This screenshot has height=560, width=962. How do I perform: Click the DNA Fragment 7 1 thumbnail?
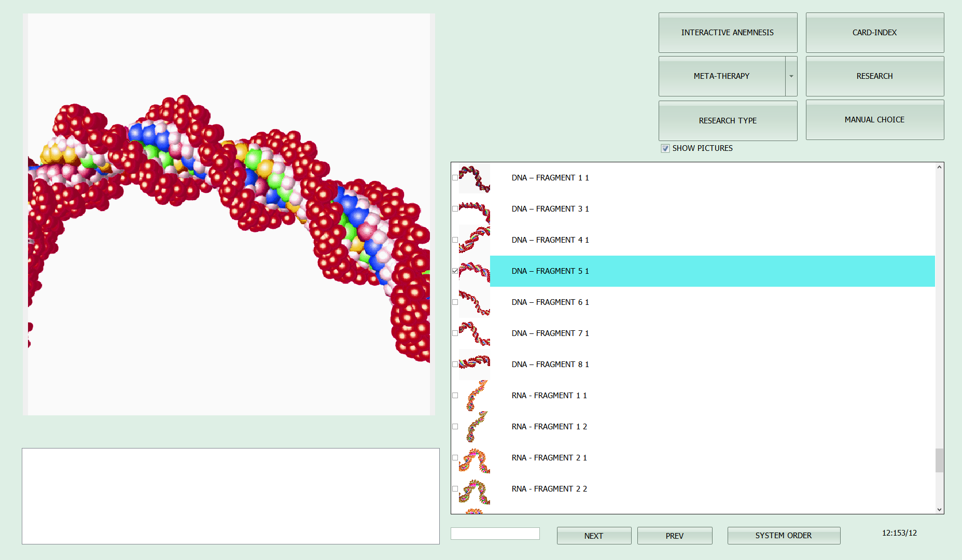[x=474, y=333]
